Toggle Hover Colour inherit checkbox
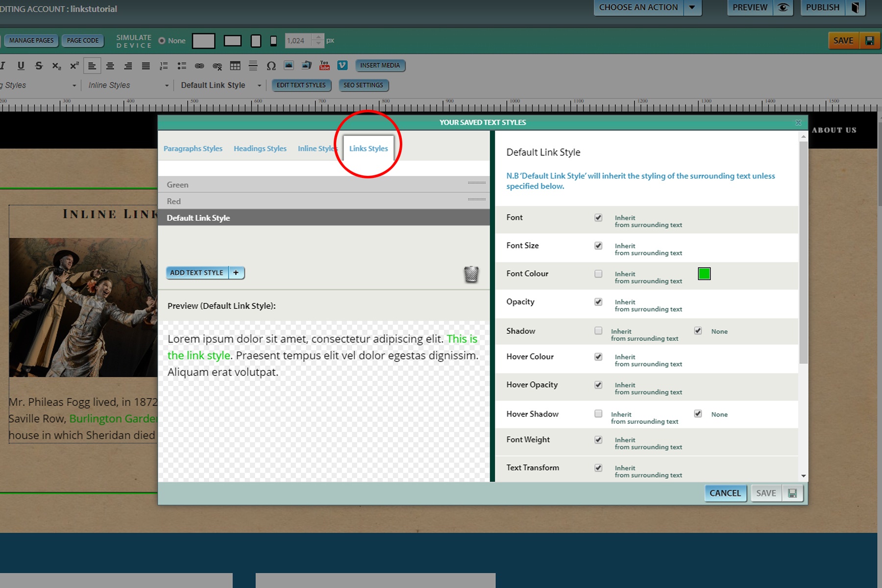 [x=598, y=357]
